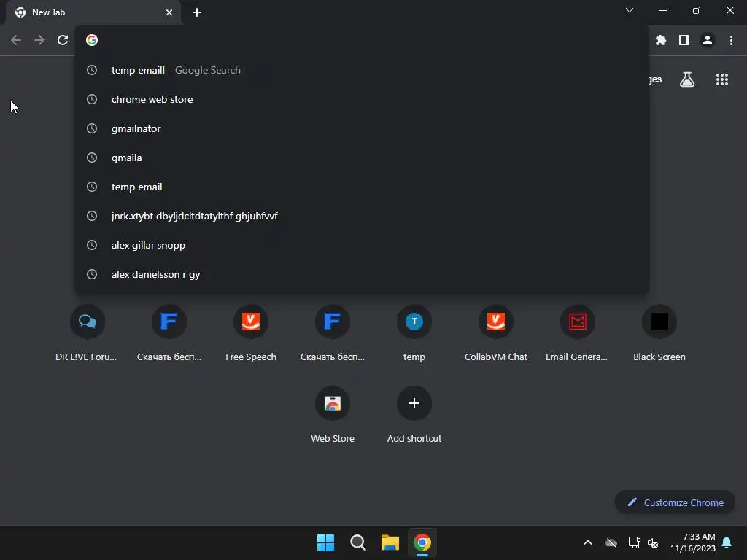Pick the 'jnrk.xtybt dbyljdcltdtatylthf ghjuhfvvf' suggestion
This screenshot has height=560, width=747.
[x=362, y=216]
